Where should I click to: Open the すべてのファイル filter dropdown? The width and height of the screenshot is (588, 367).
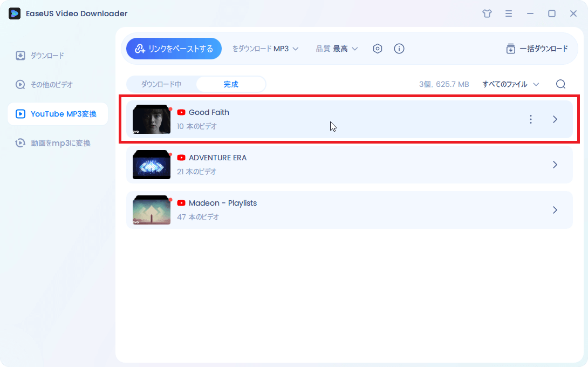[510, 84]
